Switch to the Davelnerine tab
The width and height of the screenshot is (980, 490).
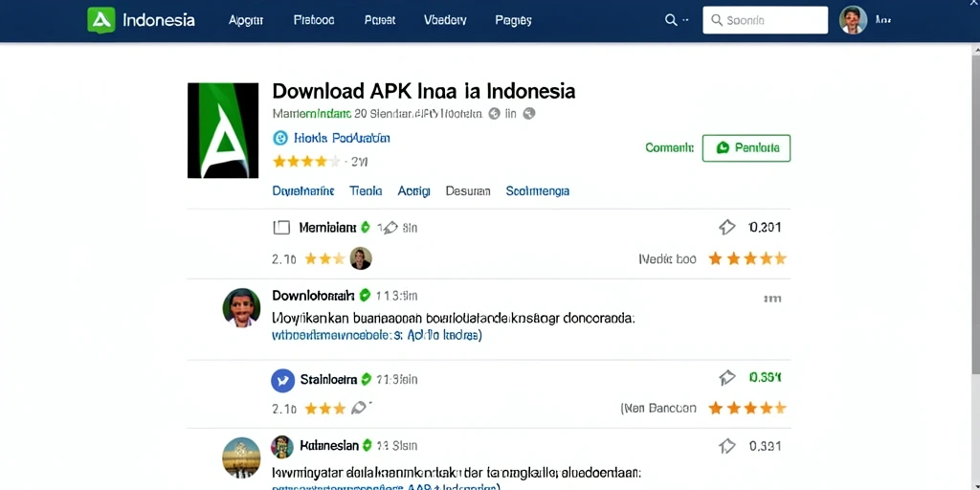[303, 190]
